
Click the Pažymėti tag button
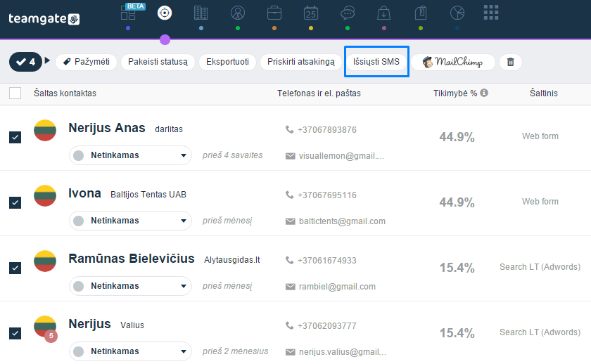click(x=87, y=62)
